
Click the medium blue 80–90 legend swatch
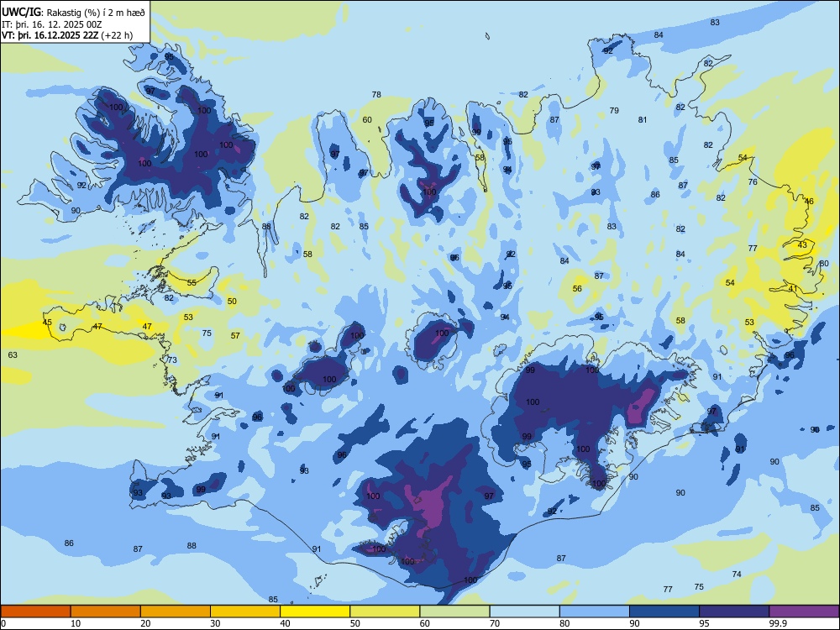[x=595, y=612]
